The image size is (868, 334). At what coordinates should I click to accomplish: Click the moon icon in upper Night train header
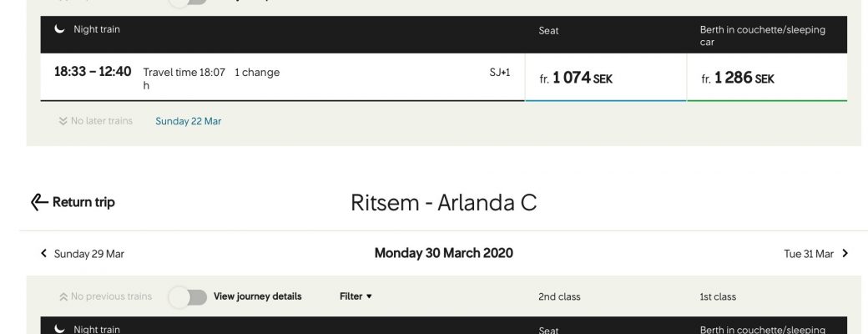[x=60, y=28]
